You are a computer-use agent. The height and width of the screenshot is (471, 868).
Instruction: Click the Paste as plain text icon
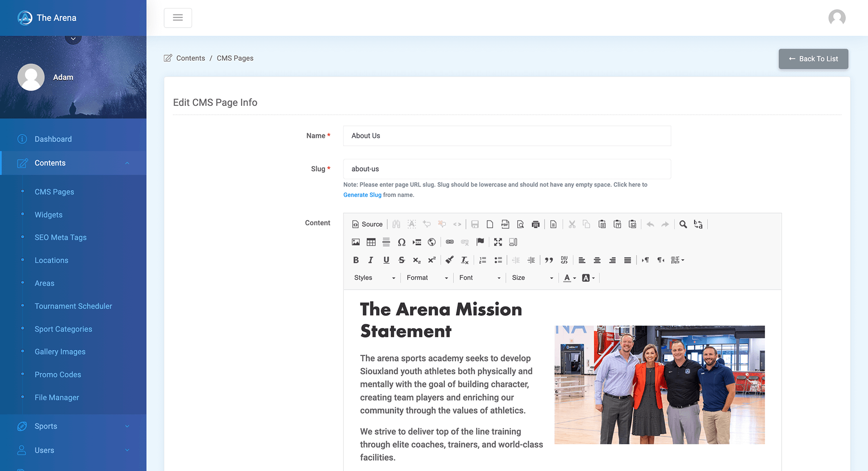click(x=617, y=224)
